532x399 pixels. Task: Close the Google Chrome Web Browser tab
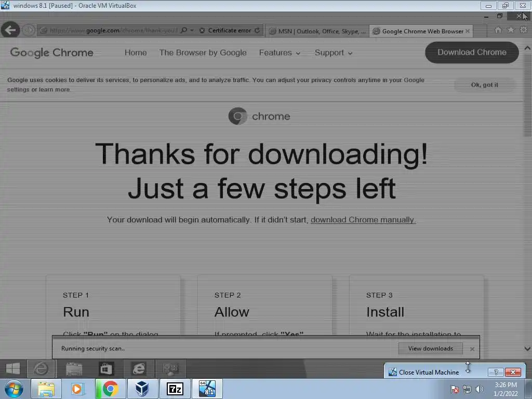[468, 31]
